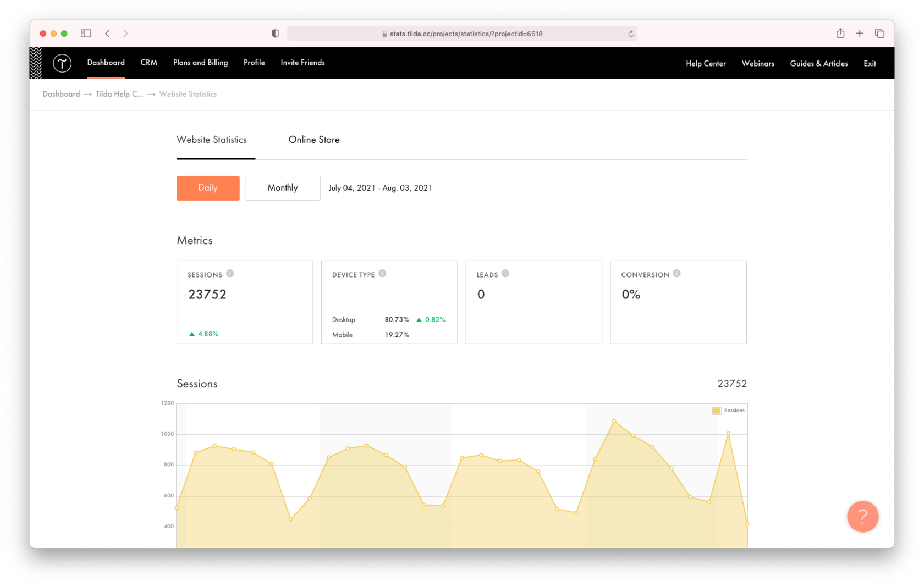Select the Daily view button
Screen dimensions: 924x587
tap(208, 188)
